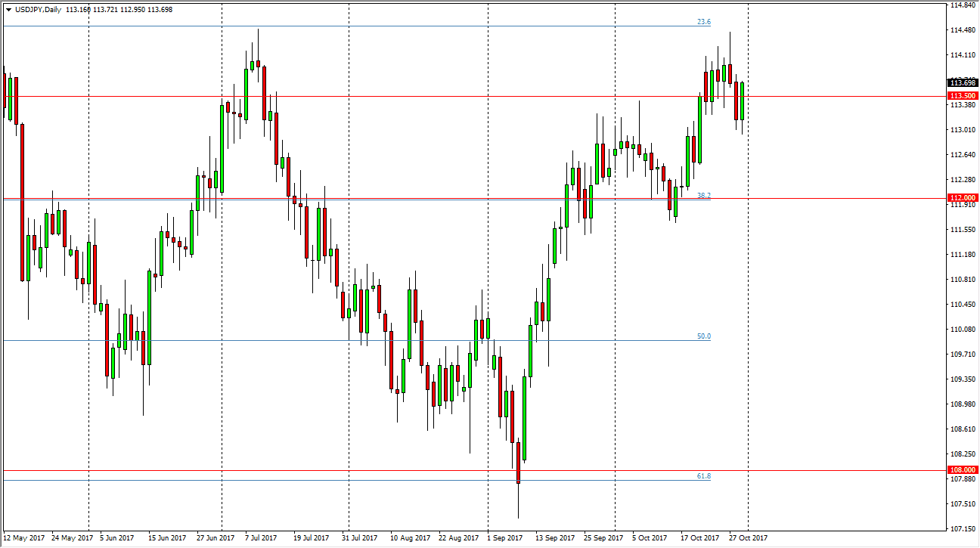Screen dimensions: 980x548
Task: Click the red 108.000 price tag
Action: [x=963, y=469]
